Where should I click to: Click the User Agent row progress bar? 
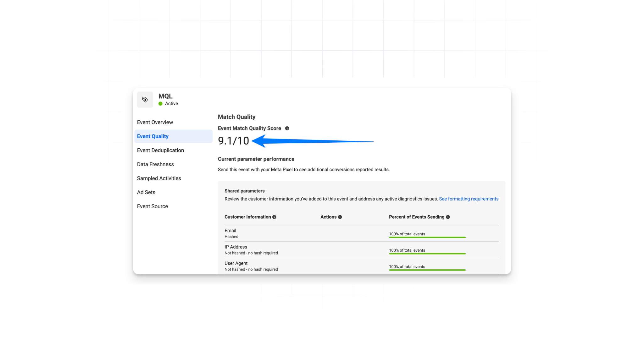click(x=427, y=270)
